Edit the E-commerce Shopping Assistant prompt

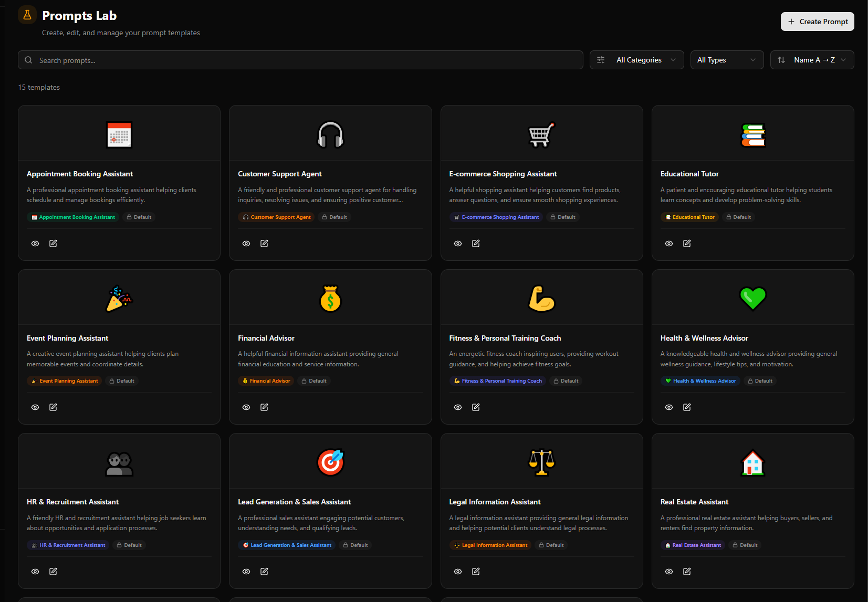[x=476, y=244]
